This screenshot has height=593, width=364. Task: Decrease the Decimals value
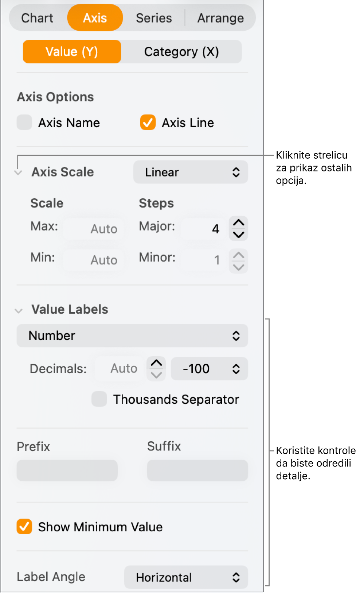[x=156, y=375]
